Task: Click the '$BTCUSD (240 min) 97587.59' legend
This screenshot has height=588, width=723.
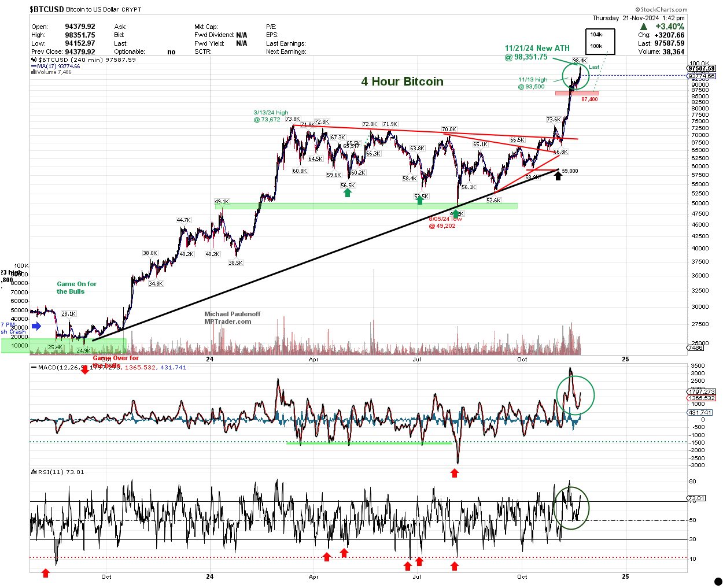Action: point(83,60)
